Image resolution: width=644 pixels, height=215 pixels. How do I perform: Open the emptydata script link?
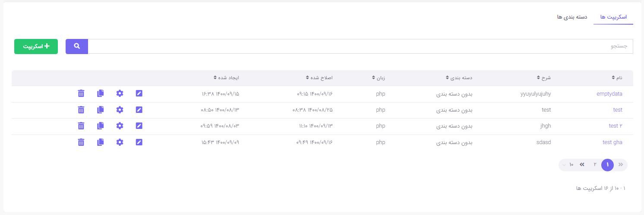(x=609, y=93)
